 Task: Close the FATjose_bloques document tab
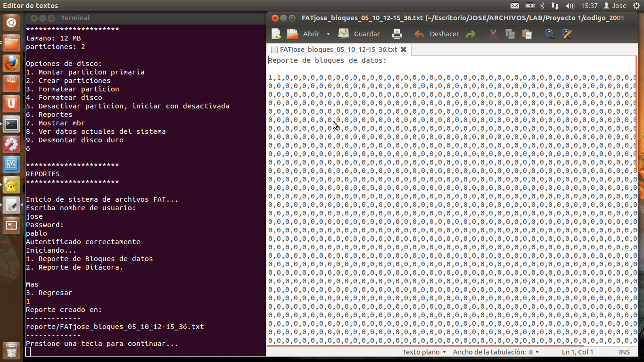pos(404,49)
